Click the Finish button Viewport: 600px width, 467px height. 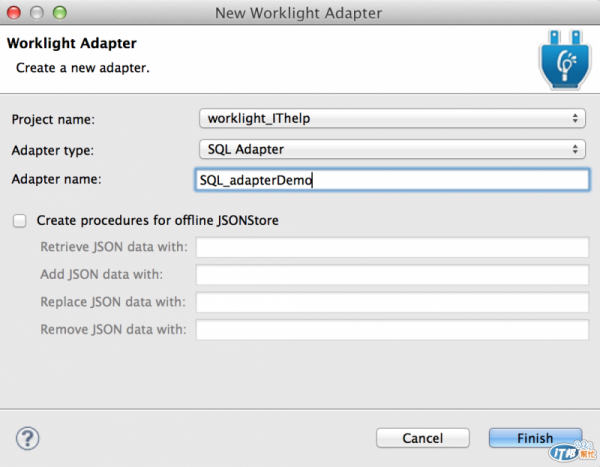point(535,438)
